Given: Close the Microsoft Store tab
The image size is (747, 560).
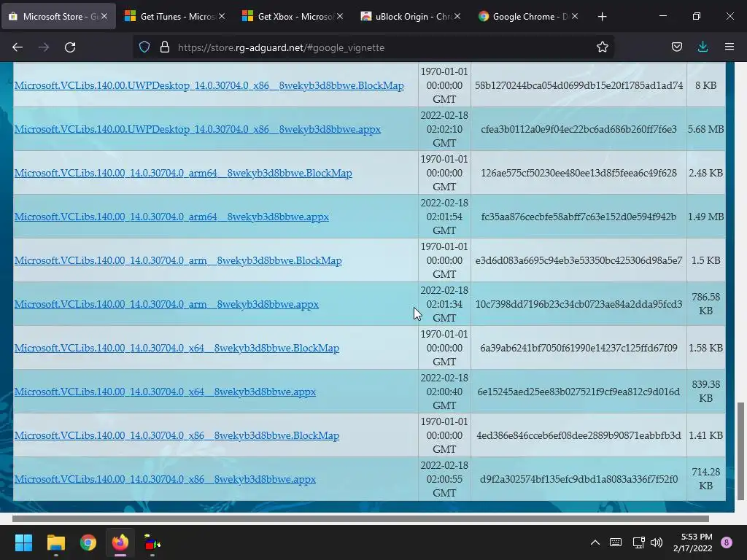Looking at the screenshot, I should [x=104, y=16].
